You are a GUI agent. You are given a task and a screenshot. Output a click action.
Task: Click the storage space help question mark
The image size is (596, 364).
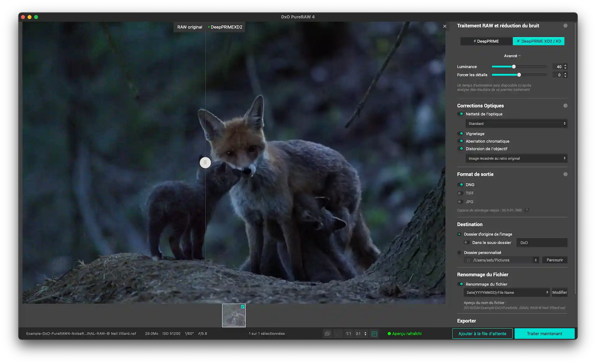coord(527,210)
